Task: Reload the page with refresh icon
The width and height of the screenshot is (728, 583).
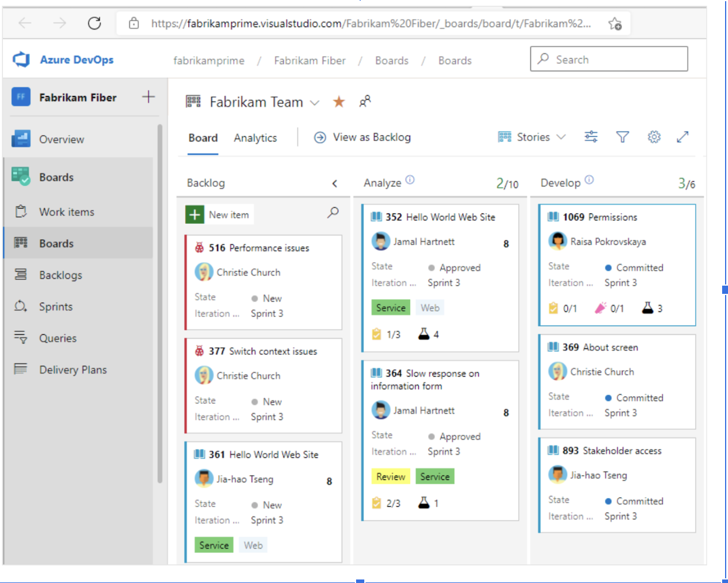Action: coord(94,23)
